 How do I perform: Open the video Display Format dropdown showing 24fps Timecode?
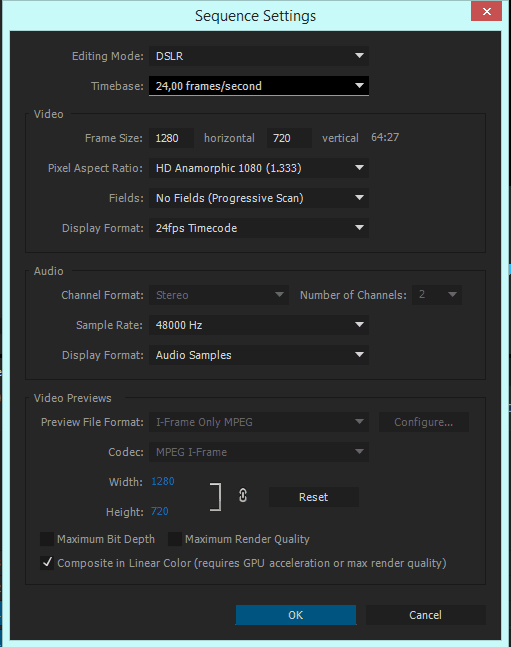pos(259,228)
